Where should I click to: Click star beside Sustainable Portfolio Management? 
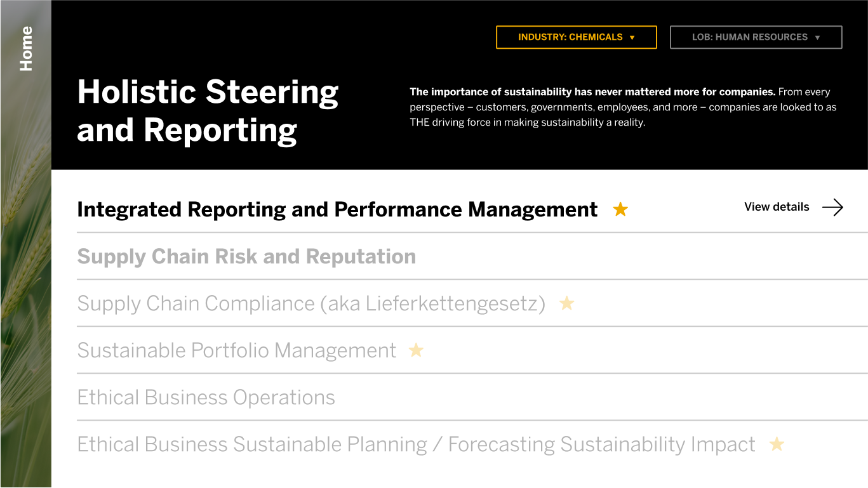(416, 350)
